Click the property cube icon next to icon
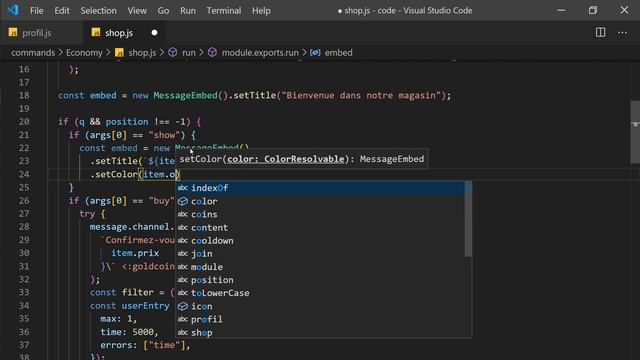This screenshot has width=640, height=360. point(183,306)
